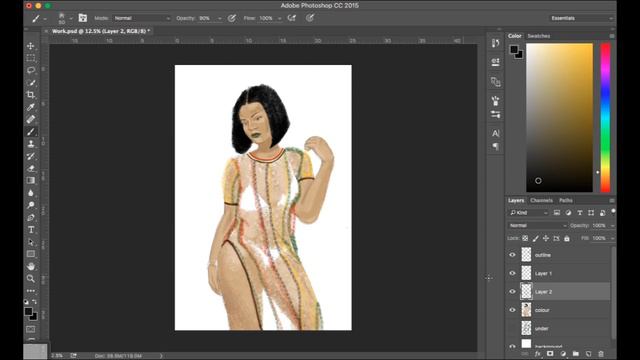Select the Gradient tool

click(x=31, y=180)
